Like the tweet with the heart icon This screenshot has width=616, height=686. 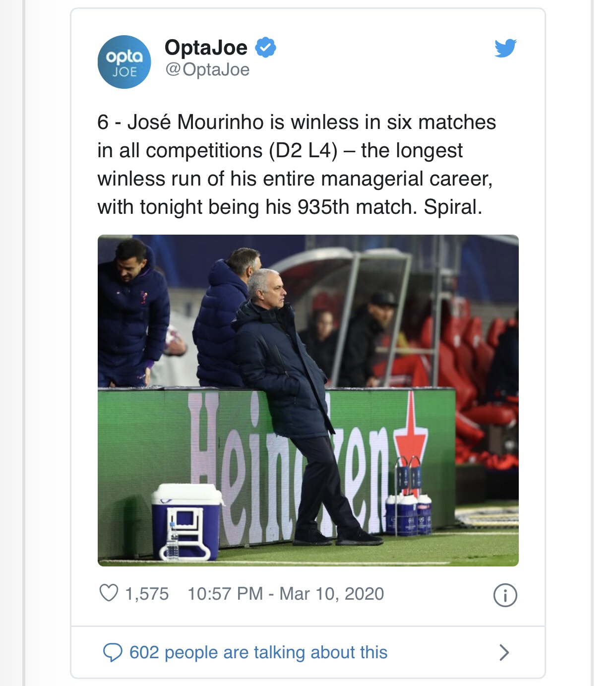109,593
